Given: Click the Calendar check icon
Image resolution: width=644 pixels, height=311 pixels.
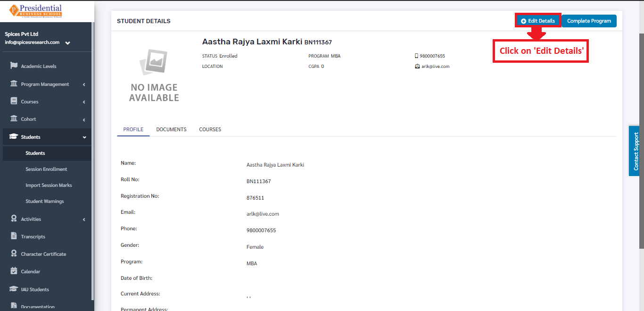Looking at the screenshot, I should (14, 271).
